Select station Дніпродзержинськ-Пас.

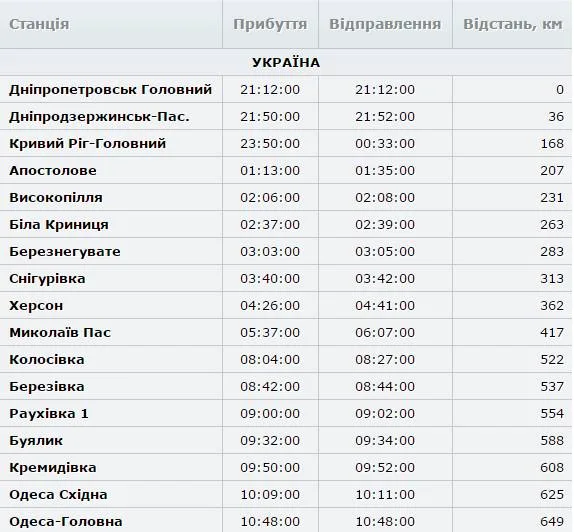(99, 116)
